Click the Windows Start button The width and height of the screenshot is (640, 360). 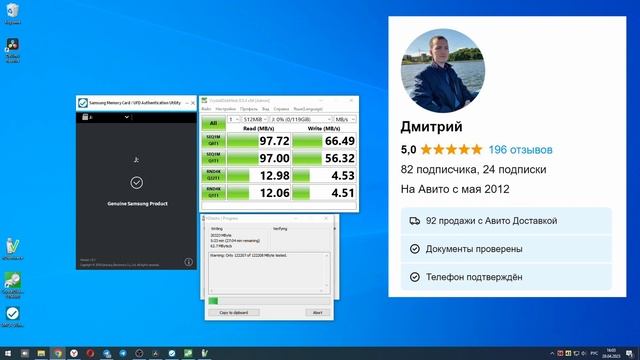pos(8,353)
